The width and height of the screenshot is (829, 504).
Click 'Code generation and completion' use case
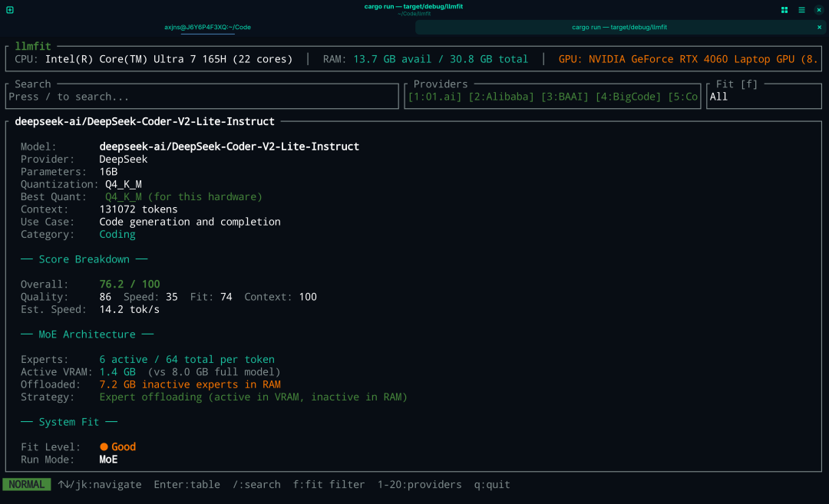(x=190, y=222)
